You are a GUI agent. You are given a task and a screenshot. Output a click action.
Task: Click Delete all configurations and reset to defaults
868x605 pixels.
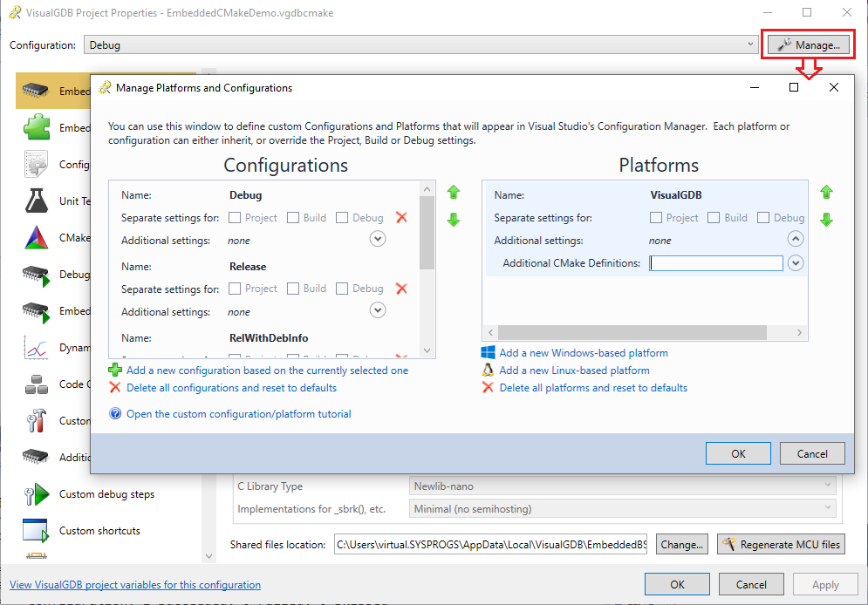231,388
